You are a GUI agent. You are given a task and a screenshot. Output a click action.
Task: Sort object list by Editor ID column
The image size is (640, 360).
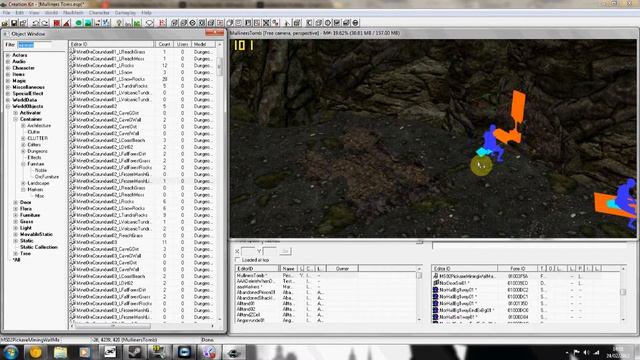tap(111, 44)
